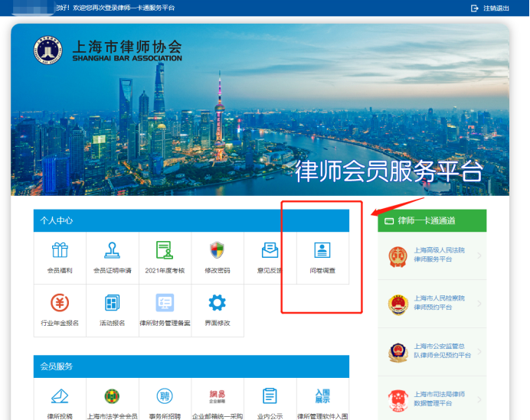530x420 pixels.
Task: Click the 业内公示 document icon
Action: click(270, 396)
